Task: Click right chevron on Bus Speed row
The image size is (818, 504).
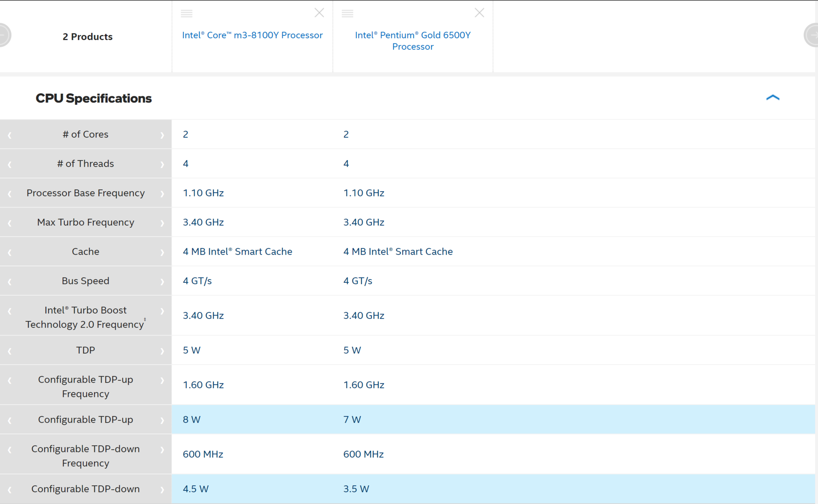Action: tap(162, 282)
